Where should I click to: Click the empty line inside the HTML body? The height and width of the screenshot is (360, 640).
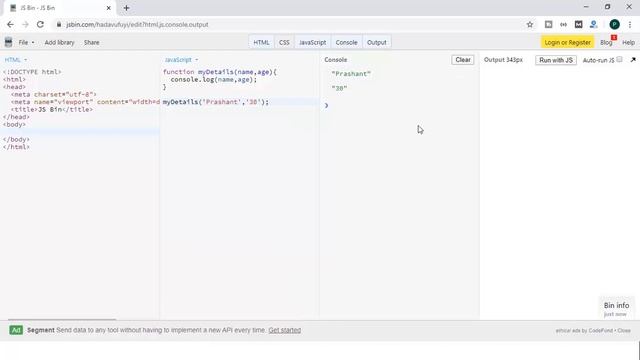(80, 132)
